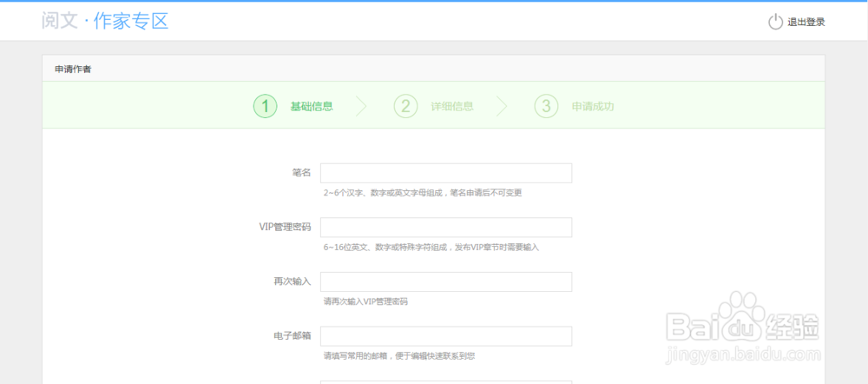The width and height of the screenshot is (868, 384).
Task: Click the 再次输入 field label
Action: pos(293,281)
